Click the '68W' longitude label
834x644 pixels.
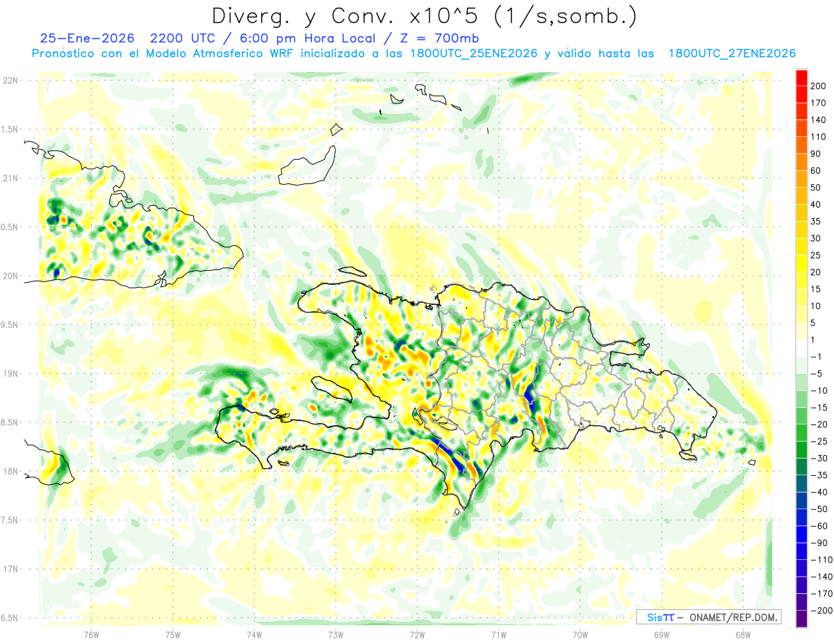(x=743, y=634)
